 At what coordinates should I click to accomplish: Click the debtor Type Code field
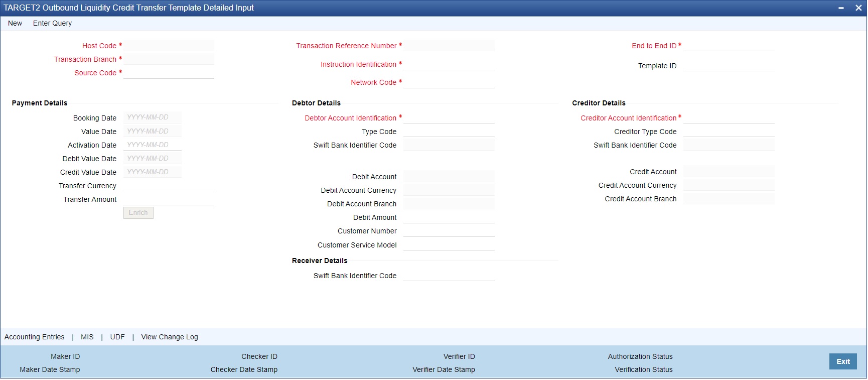[449, 132]
